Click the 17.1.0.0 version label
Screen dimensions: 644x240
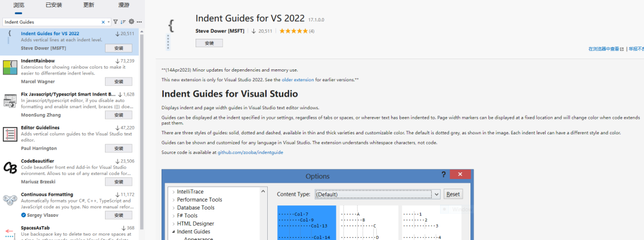tap(316, 20)
